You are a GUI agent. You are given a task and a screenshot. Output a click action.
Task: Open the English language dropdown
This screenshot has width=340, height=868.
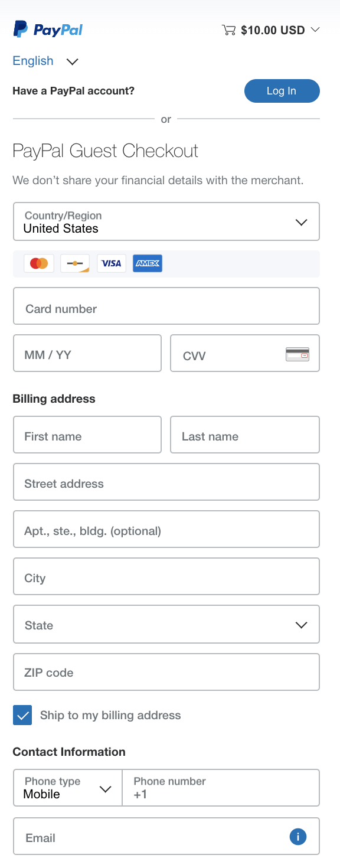[45, 61]
